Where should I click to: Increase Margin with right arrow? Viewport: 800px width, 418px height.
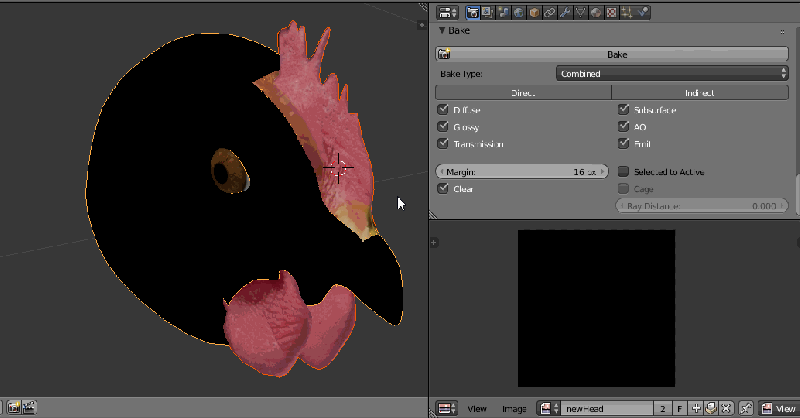coord(603,172)
